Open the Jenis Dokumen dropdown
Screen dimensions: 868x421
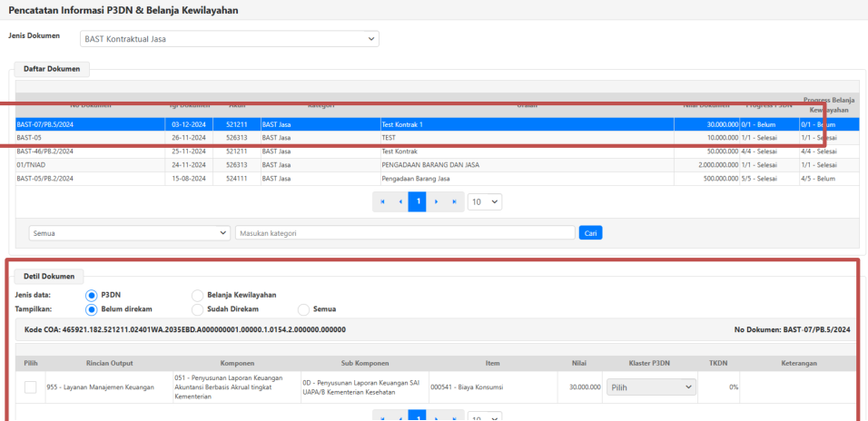point(228,39)
